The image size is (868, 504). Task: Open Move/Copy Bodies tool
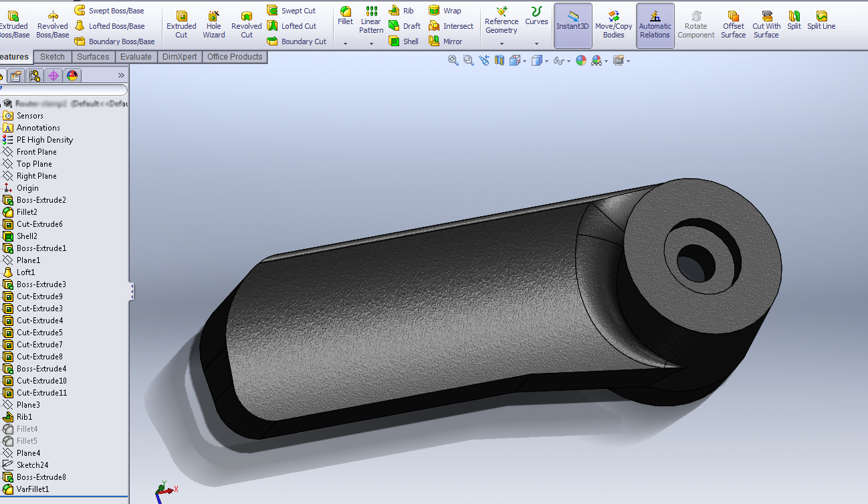(x=614, y=25)
